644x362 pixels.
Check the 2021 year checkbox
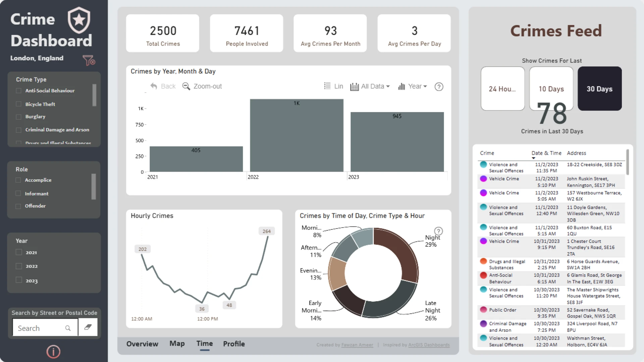coord(19,252)
